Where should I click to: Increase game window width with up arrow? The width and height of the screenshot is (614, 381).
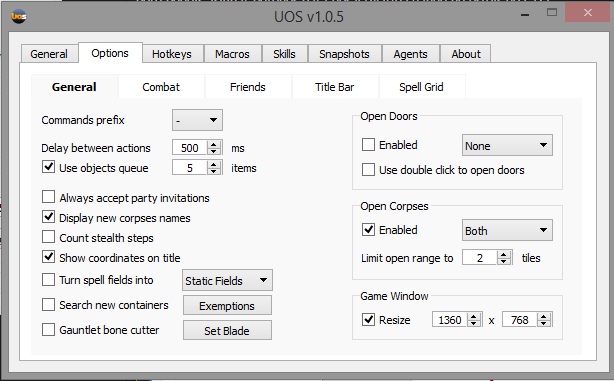474,316
